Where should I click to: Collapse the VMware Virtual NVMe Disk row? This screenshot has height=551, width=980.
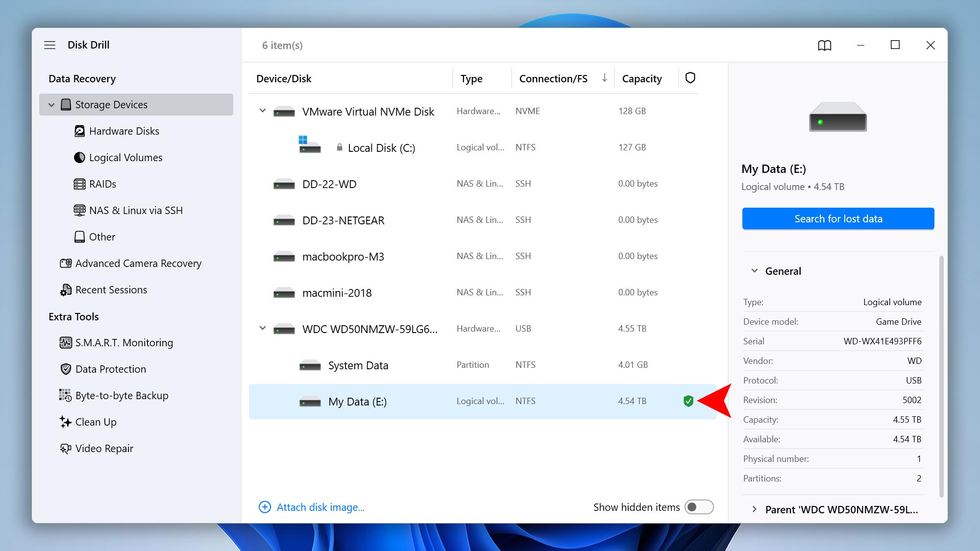point(263,111)
